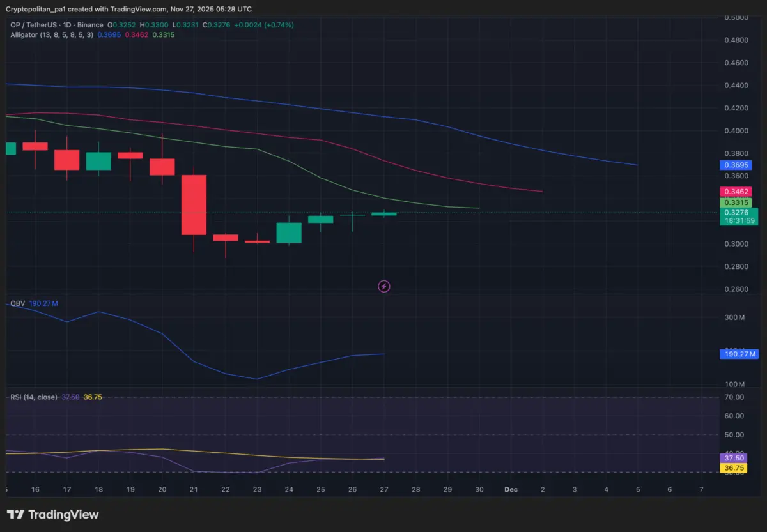
Task: Click the green 0.3315 Alligator lips price tag
Action: (736, 202)
